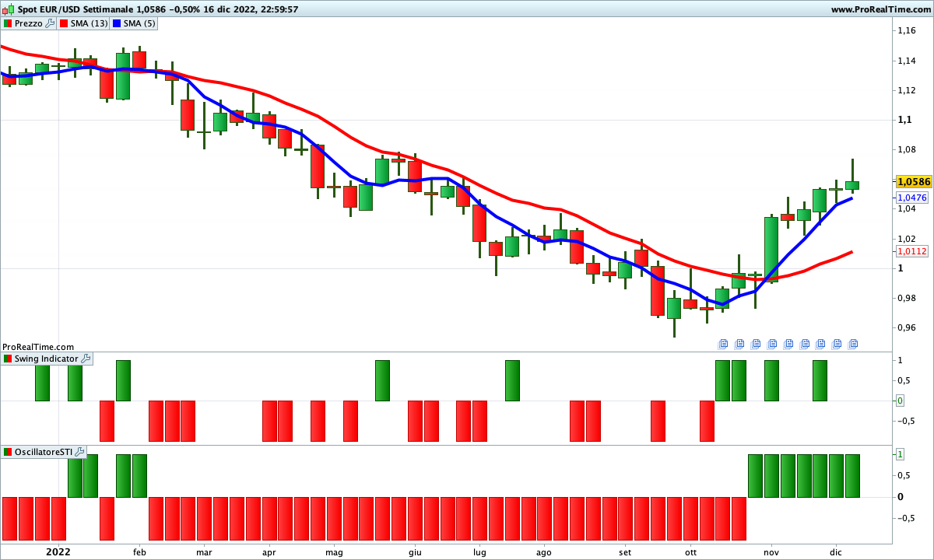Select the SMA (13) indicator label
This screenshot has width=934, height=560.
(x=89, y=23)
